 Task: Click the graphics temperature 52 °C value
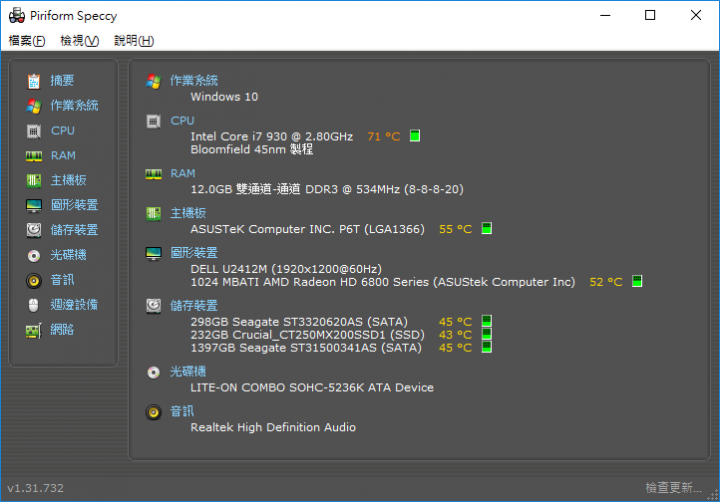click(606, 282)
